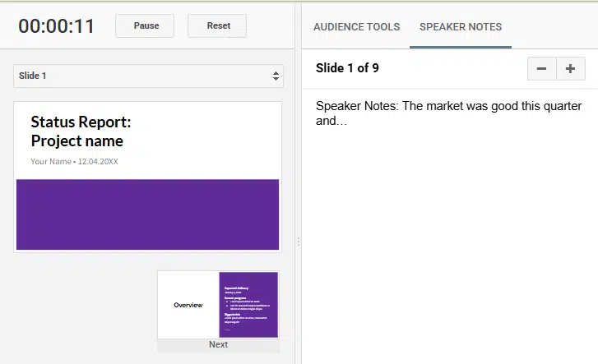
Task: Advance using the Overview next-slide thumbnail
Action: coord(218,305)
